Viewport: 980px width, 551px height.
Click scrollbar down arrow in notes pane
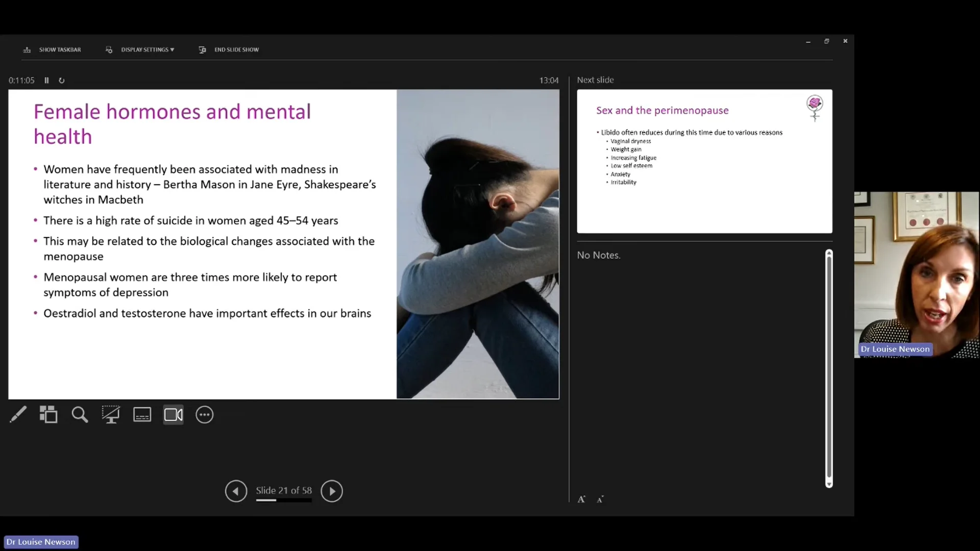829,485
